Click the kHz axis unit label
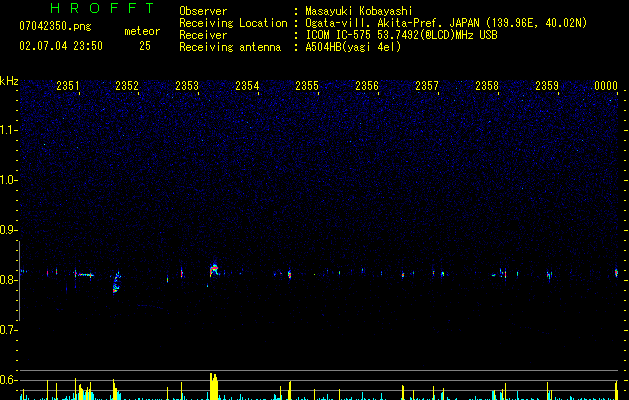This screenshot has height=400, width=629. point(9,81)
